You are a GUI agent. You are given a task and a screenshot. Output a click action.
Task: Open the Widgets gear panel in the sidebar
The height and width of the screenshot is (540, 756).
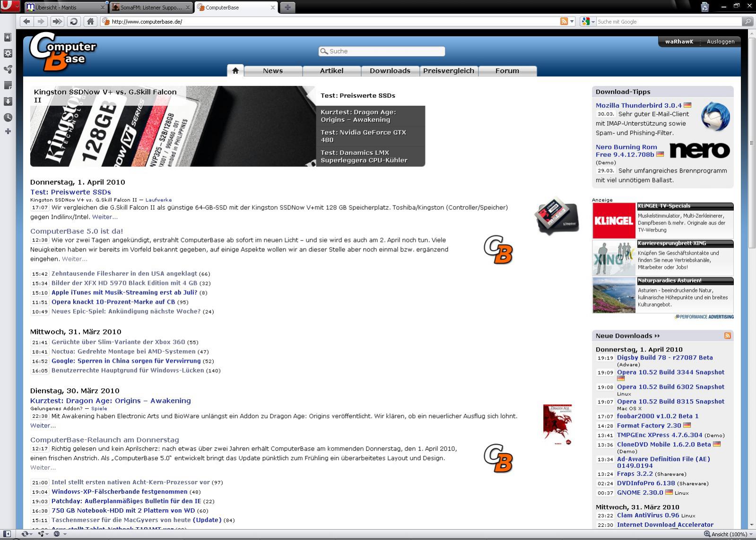click(8, 53)
